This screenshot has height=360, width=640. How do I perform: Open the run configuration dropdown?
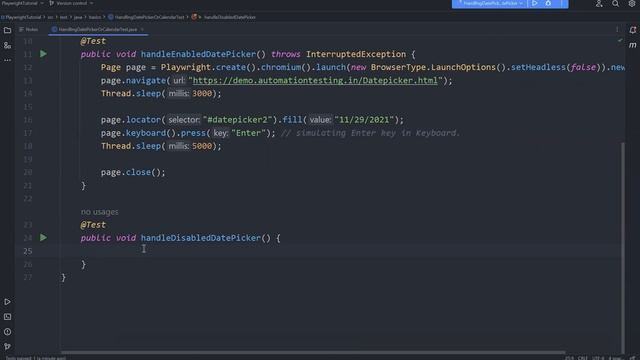pos(491,3)
